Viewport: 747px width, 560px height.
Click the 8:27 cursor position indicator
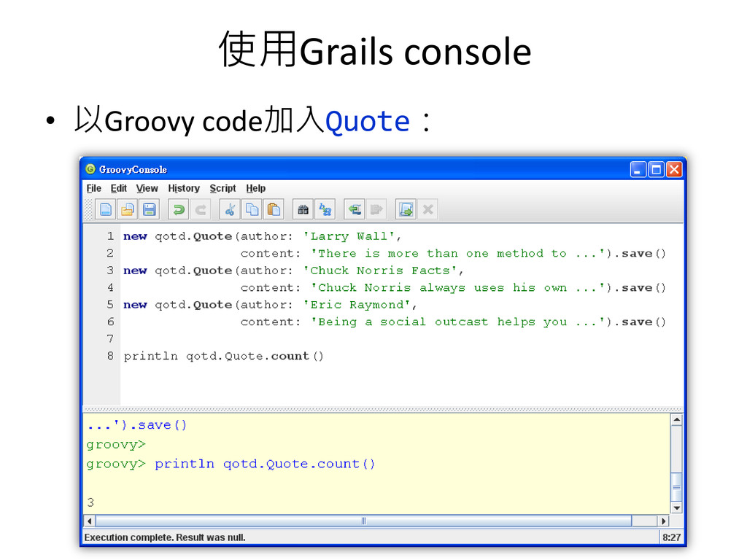671,537
